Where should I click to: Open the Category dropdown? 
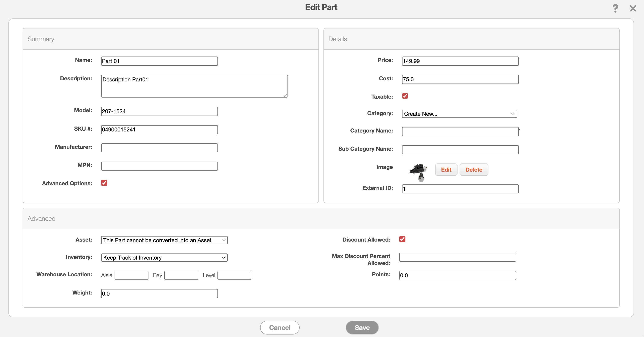[459, 114]
